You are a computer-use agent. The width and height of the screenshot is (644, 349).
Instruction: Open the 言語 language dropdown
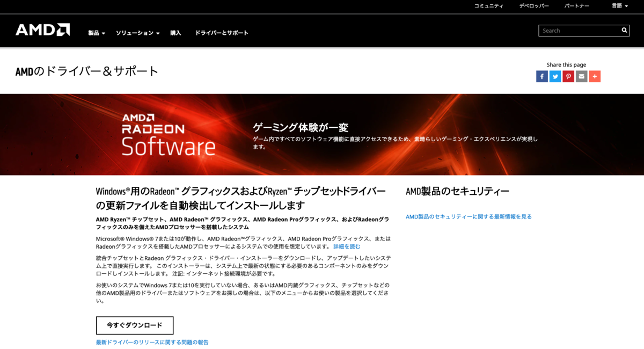(x=620, y=6)
